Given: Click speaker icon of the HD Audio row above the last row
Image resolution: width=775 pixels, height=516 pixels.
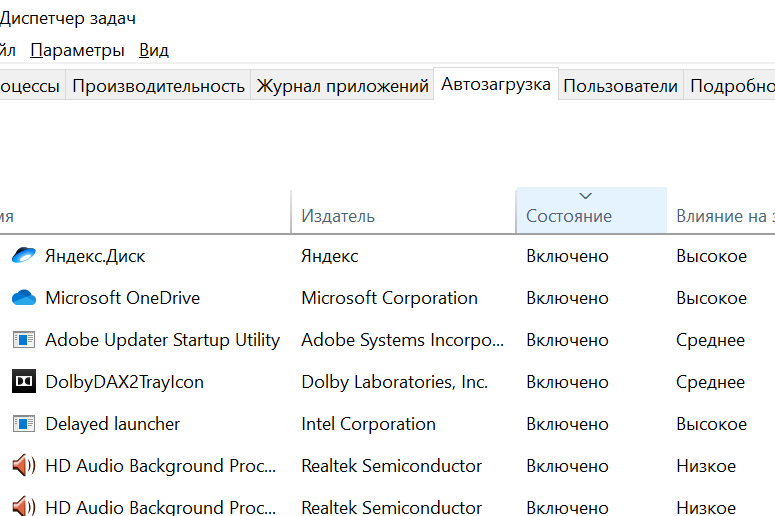Looking at the screenshot, I should [24, 466].
